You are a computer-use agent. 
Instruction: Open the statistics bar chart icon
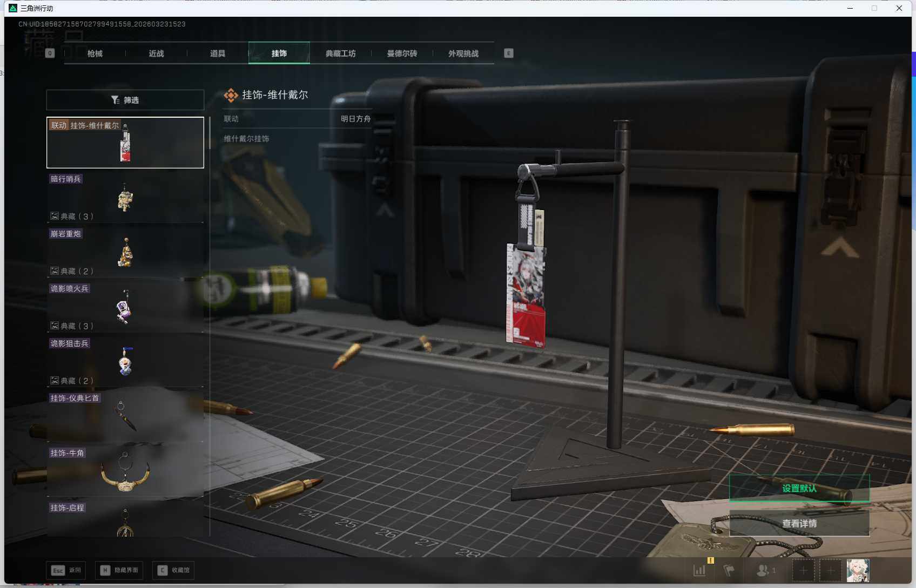click(699, 570)
